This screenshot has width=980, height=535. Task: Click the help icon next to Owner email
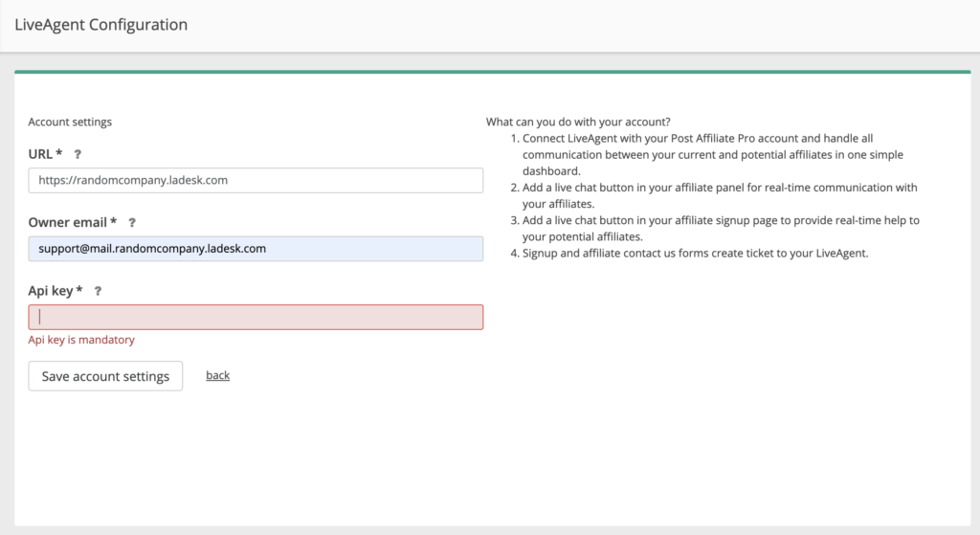(x=132, y=222)
